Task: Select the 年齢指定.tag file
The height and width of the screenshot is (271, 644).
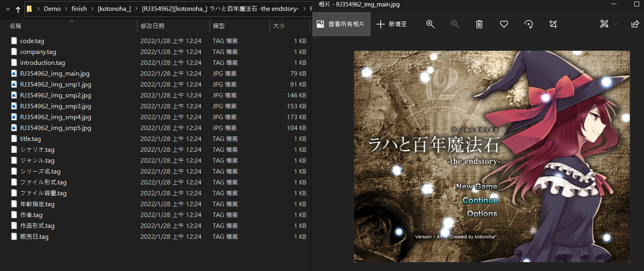Action: [x=37, y=204]
